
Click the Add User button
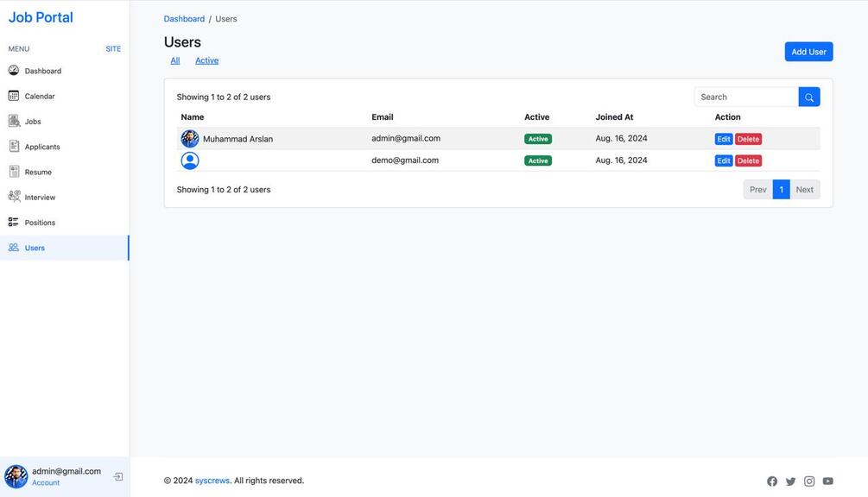808,52
